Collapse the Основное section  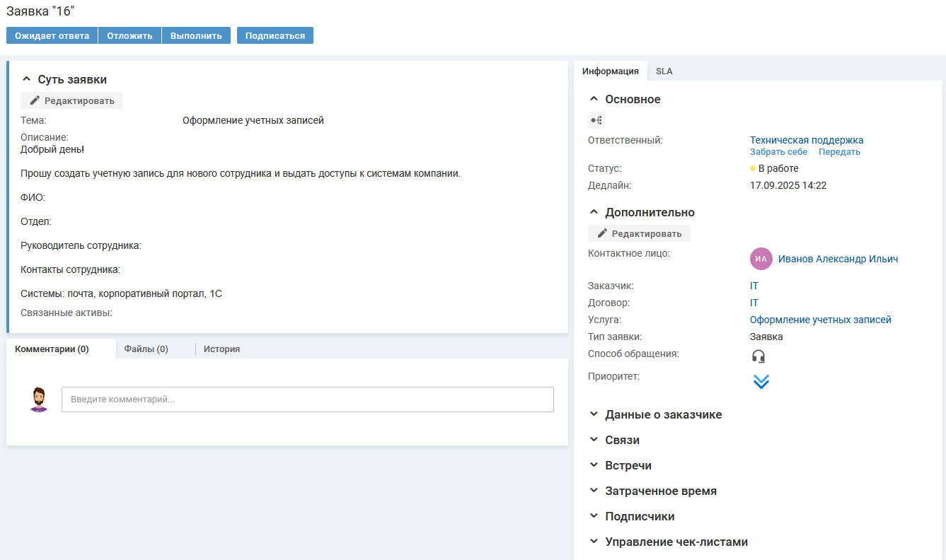[x=594, y=99]
